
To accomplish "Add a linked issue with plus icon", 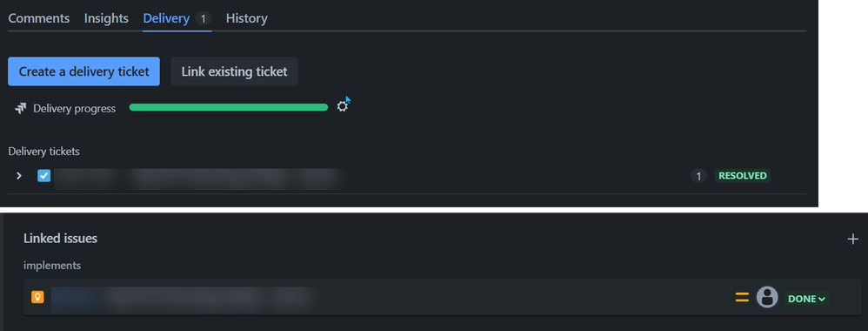I will [x=852, y=239].
